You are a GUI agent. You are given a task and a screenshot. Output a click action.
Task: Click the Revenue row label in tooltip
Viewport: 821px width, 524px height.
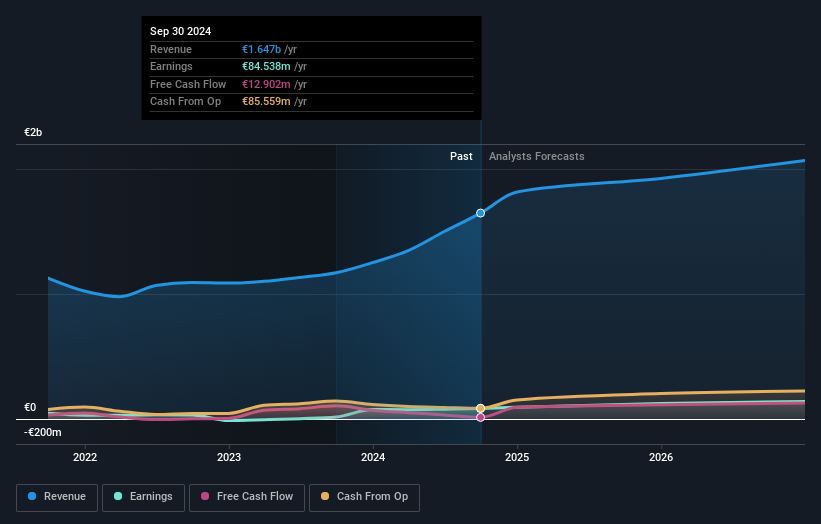[171, 49]
